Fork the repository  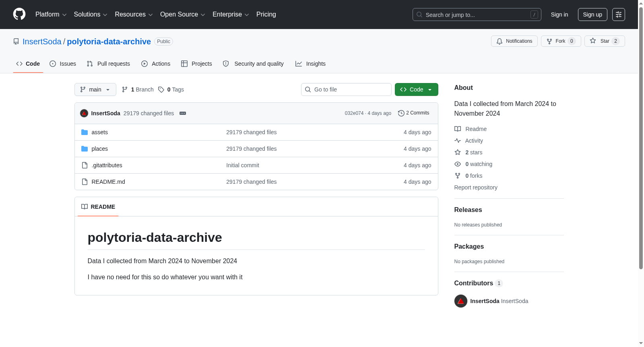point(561,41)
